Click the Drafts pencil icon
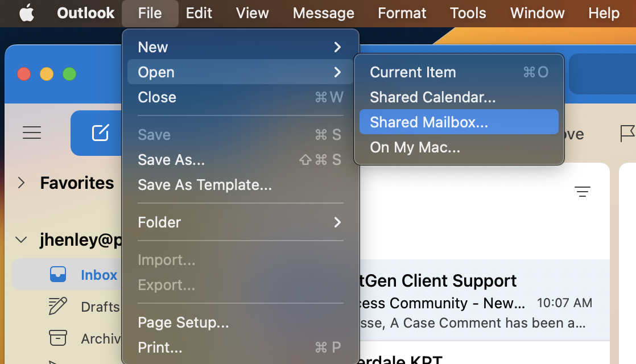This screenshot has height=364, width=636. pos(57,306)
